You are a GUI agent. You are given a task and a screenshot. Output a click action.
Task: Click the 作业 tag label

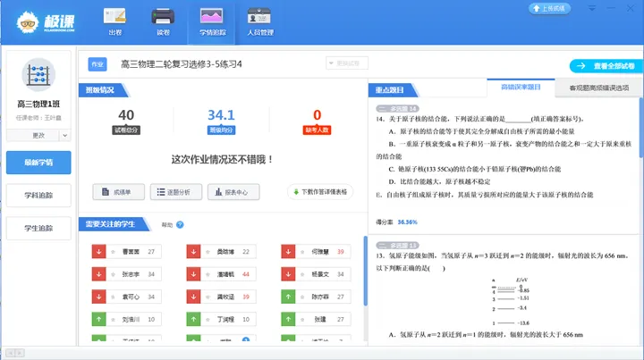[97, 64]
